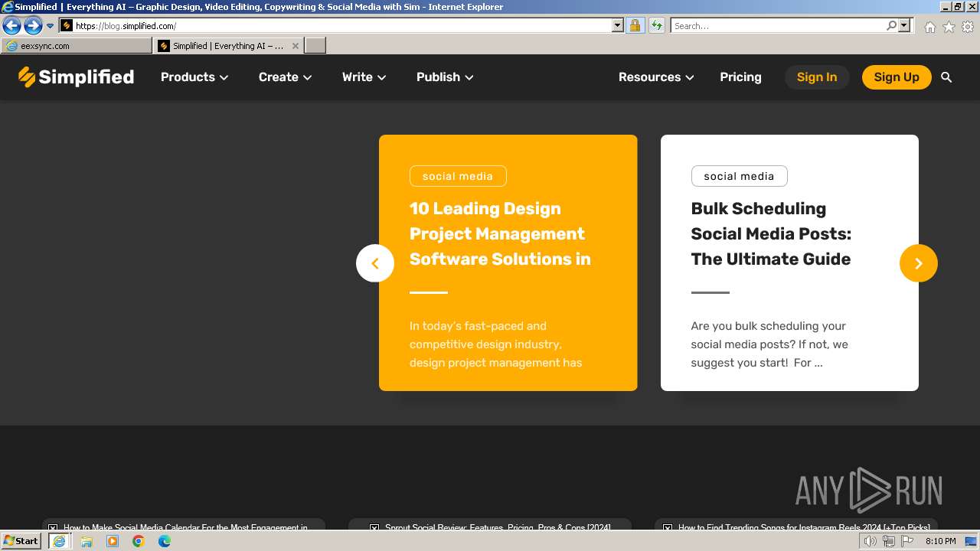This screenshot has height=551, width=980.
Task: Click the Sign In button
Action: pyautogui.click(x=817, y=77)
